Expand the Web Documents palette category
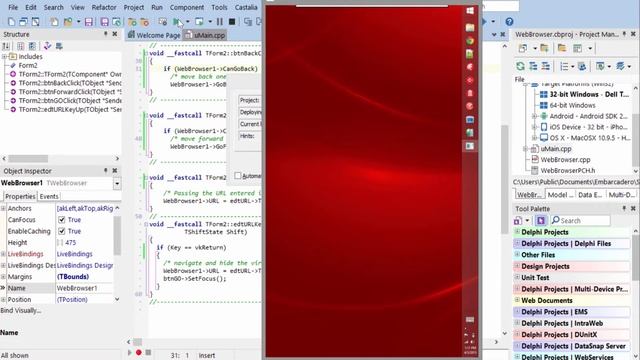The width and height of the screenshot is (640, 360). point(517,300)
